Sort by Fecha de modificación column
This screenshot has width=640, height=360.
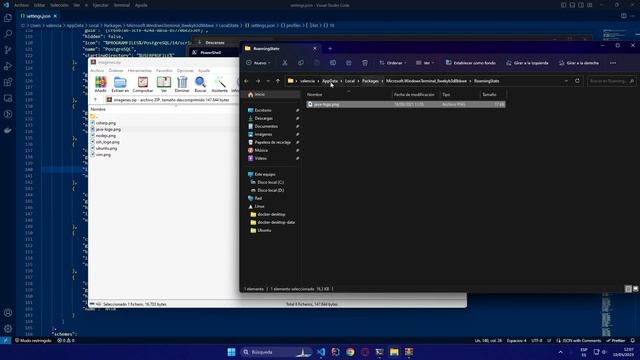point(414,94)
